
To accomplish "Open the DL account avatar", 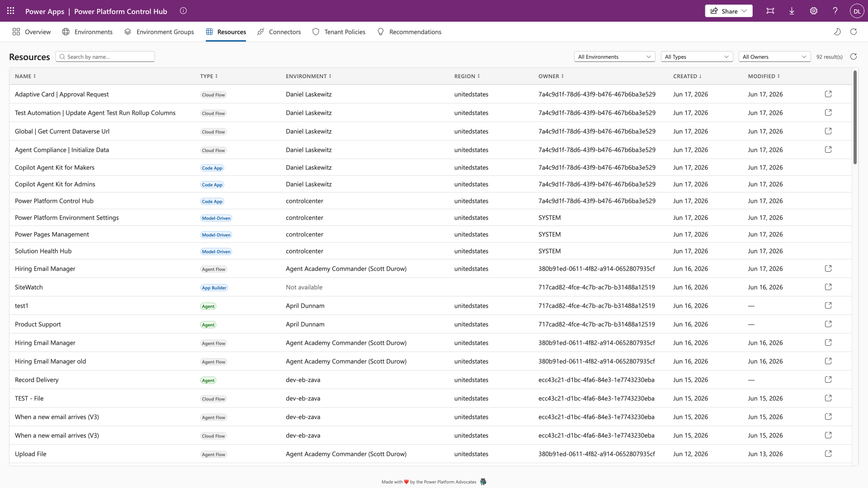I will tap(857, 11).
